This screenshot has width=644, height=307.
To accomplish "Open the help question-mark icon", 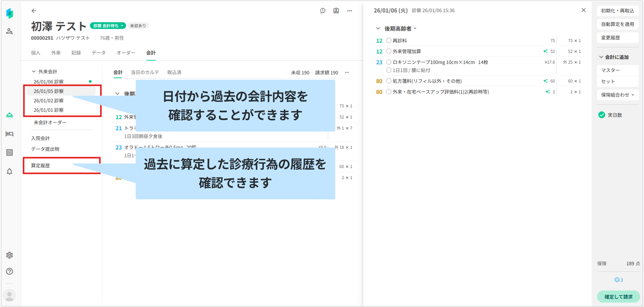I will point(9,271).
